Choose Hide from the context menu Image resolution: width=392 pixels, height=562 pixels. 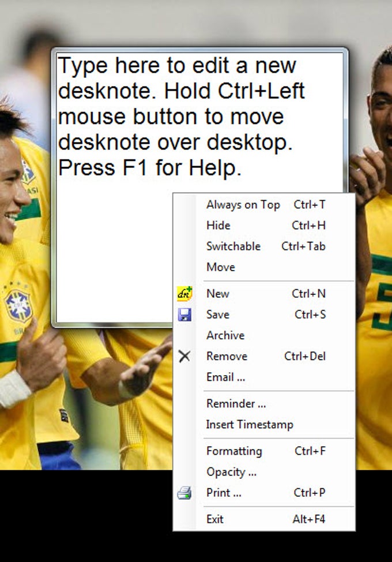pos(264,226)
